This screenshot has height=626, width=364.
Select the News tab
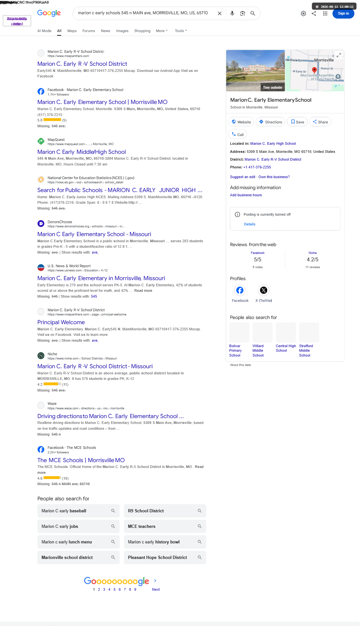[106, 31]
